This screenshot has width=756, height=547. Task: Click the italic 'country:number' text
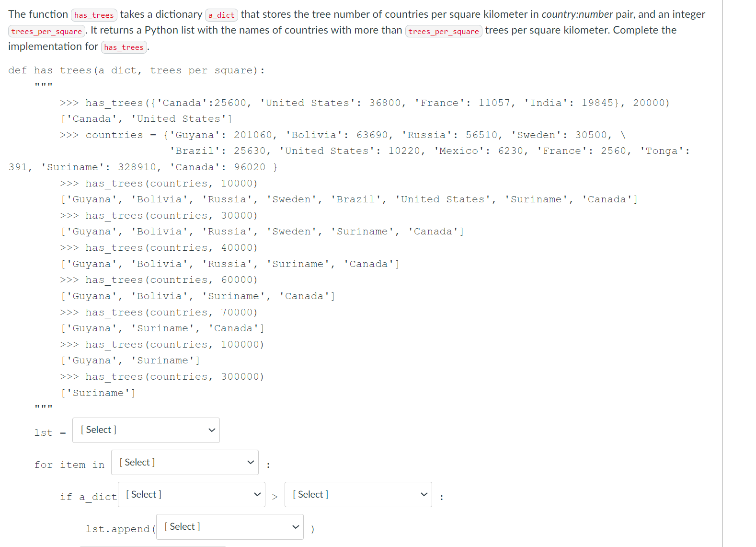[577, 14]
